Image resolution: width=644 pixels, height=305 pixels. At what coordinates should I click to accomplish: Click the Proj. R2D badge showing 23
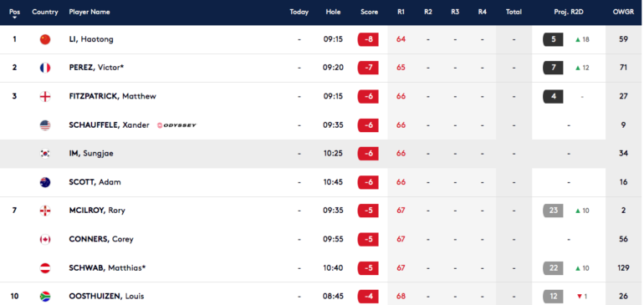click(553, 211)
